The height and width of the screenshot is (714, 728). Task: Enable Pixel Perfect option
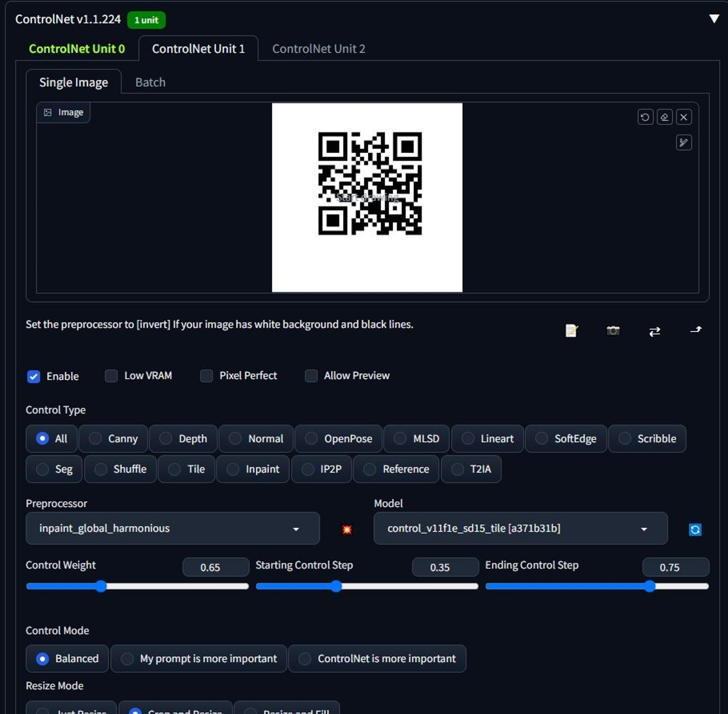coord(206,376)
